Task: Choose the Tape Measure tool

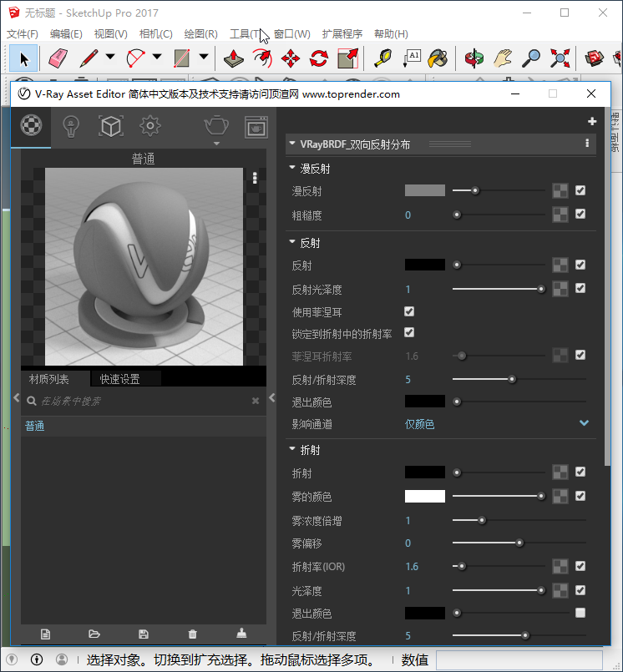Action: pos(382,58)
